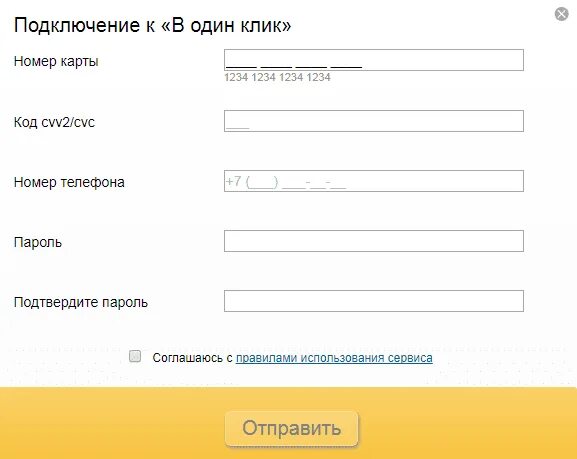Tick the Соглашаюсь с правилами checkbox
The image size is (577, 459).
click(x=135, y=356)
